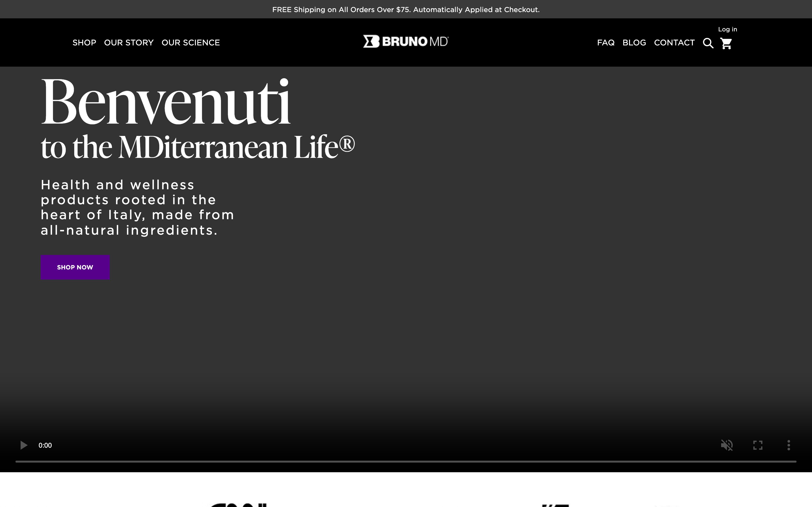Click the CONTACT link

click(x=674, y=42)
